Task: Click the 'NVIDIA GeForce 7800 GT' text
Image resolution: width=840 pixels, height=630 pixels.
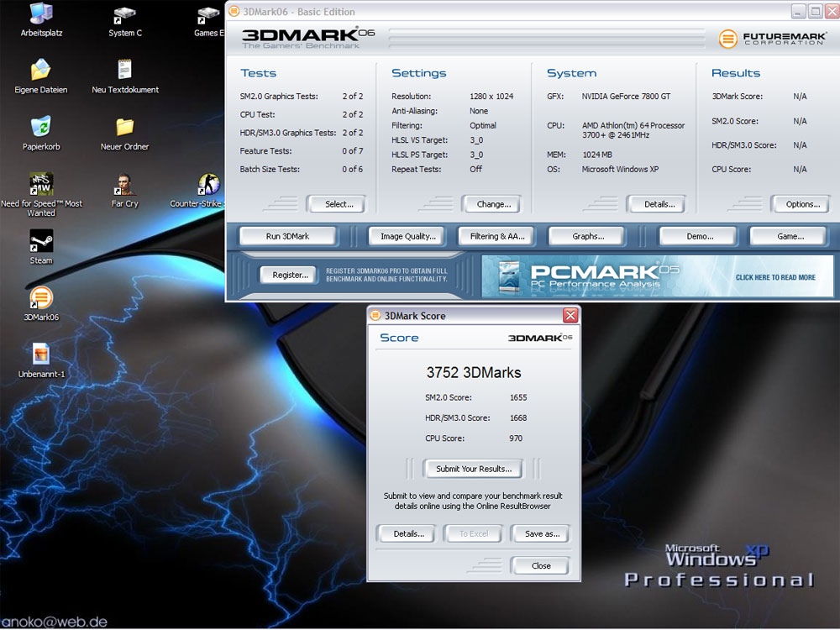Action: pyautogui.click(x=626, y=97)
